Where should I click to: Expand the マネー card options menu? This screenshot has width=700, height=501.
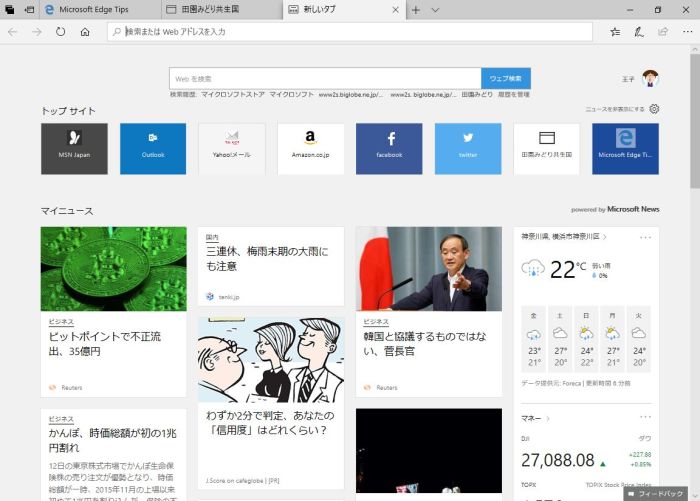tap(645, 415)
